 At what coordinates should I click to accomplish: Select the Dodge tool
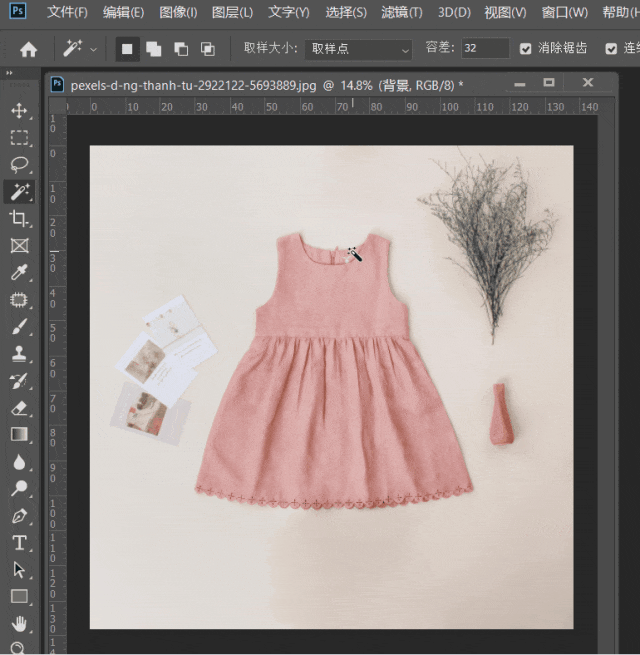coord(19,488)
